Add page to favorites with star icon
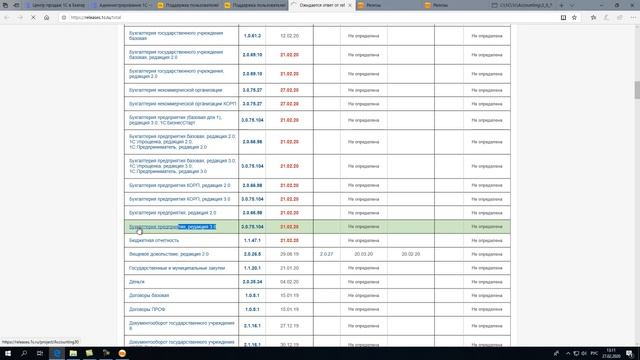This screenshot has width=640, height=360. [574, 18]
